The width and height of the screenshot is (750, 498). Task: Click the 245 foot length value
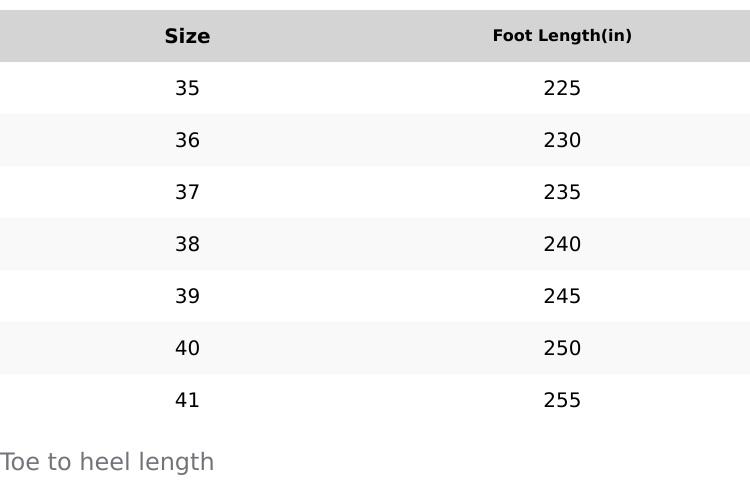pos(562,296)
